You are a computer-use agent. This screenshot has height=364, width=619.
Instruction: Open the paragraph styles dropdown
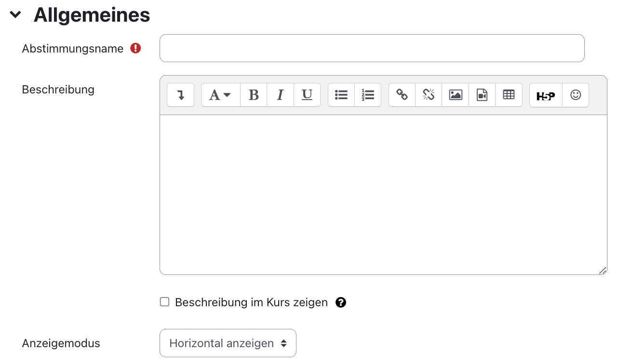point(220,95)
